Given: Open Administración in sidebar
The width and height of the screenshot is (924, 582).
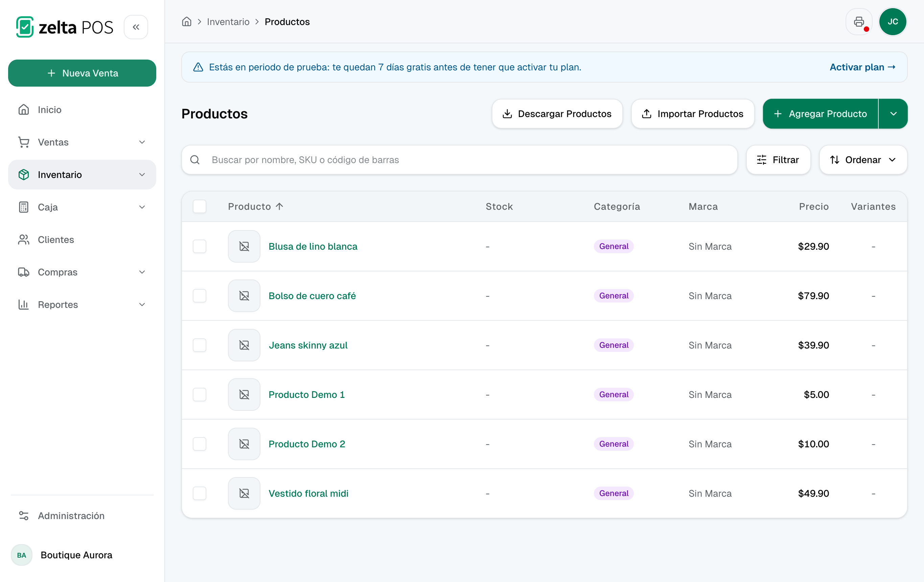Looking at the screenshot, I should 82,516.
